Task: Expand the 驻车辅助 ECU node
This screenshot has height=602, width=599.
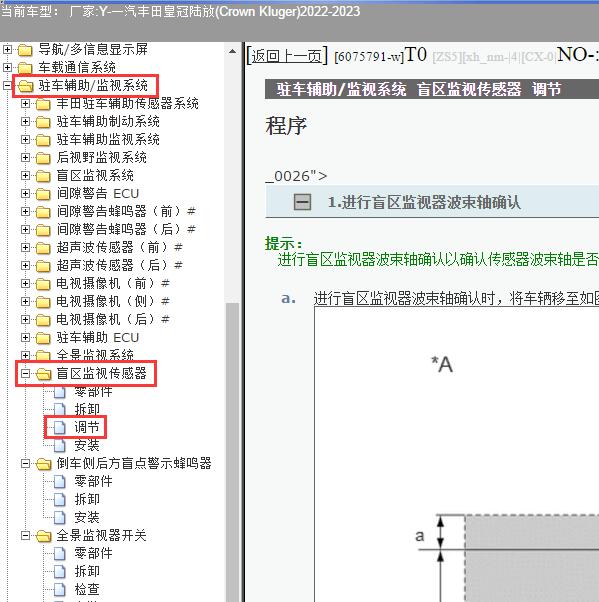Action: tap(25, 337)
